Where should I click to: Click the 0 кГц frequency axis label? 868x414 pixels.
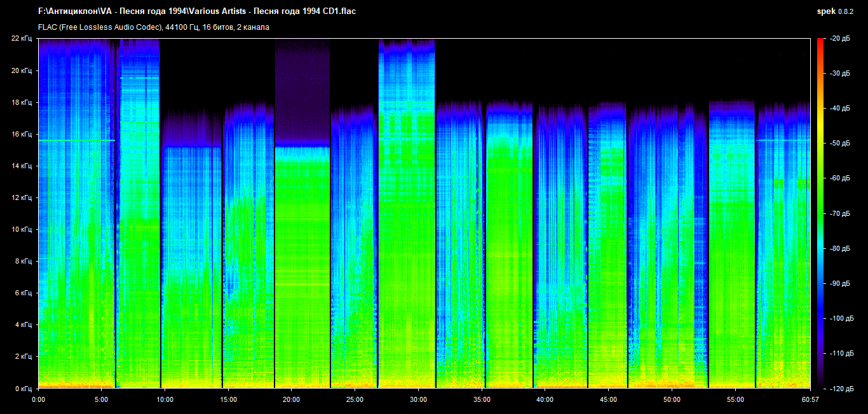pyautogui.click(x=23, y=388)
